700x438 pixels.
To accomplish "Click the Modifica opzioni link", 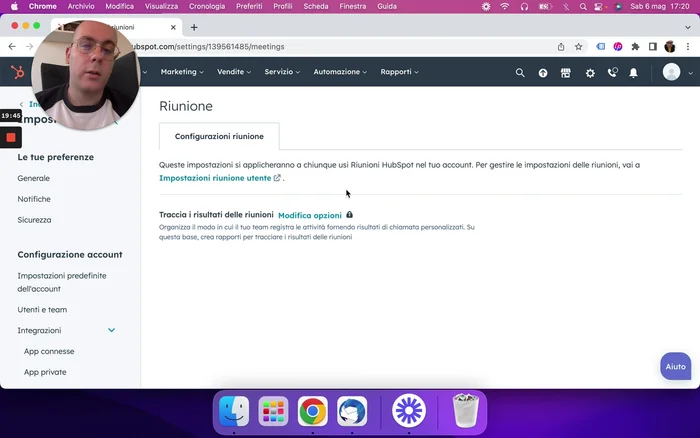I will 310,215.
